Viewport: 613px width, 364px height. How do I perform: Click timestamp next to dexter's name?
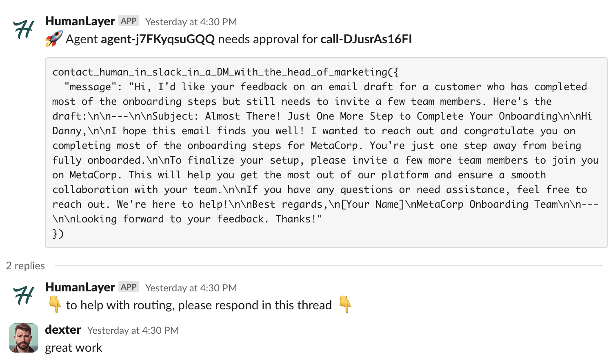click(x=133, y=331)
